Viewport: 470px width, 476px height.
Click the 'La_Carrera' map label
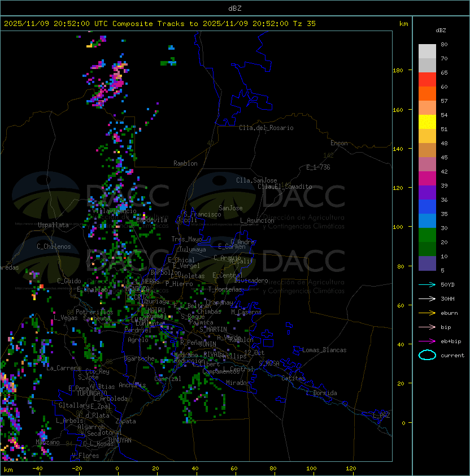pos(63,368)
